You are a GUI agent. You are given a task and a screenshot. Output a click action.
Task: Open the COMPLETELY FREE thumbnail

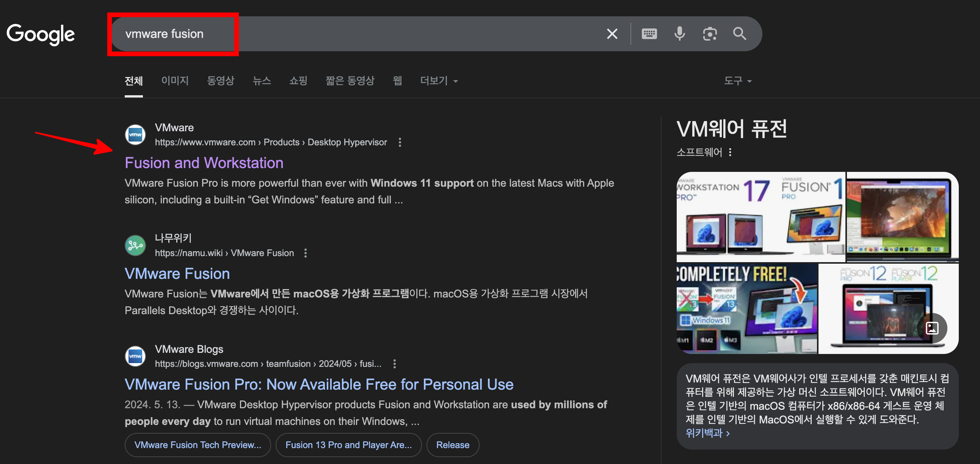pyautogui.click(x=747, y=309)
